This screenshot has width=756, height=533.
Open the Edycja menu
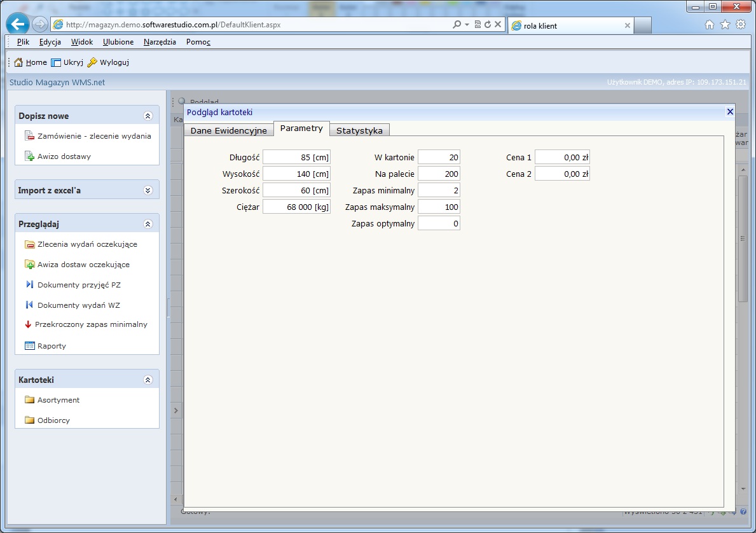point(50,42)
